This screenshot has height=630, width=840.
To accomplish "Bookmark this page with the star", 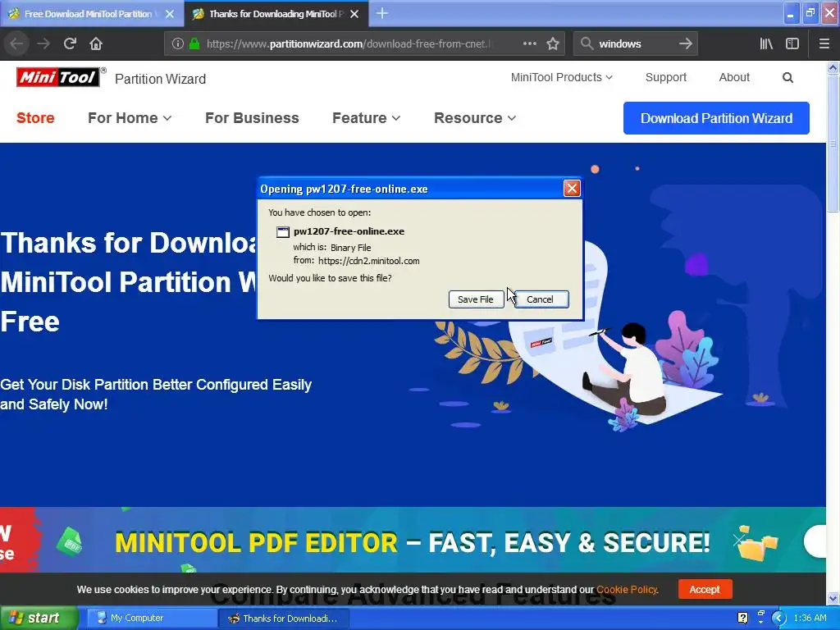I will (x=553, y=43).
